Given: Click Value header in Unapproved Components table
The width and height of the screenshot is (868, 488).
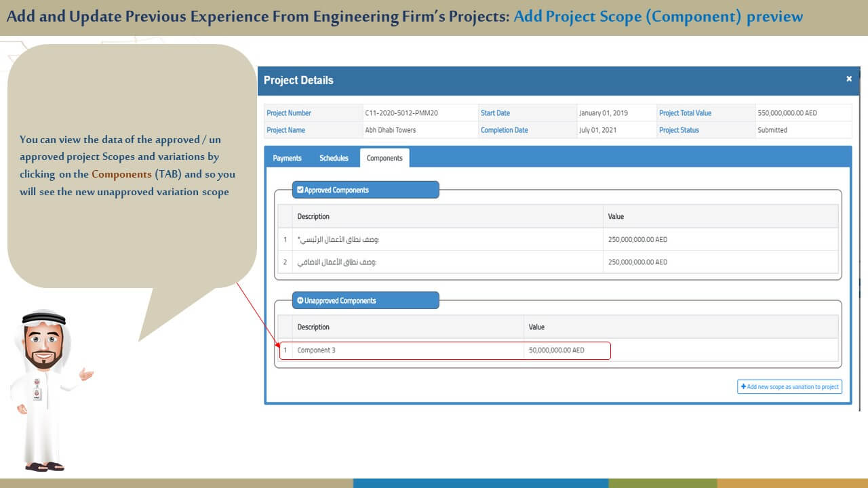Looking at the screenshot, I should 536,327.
